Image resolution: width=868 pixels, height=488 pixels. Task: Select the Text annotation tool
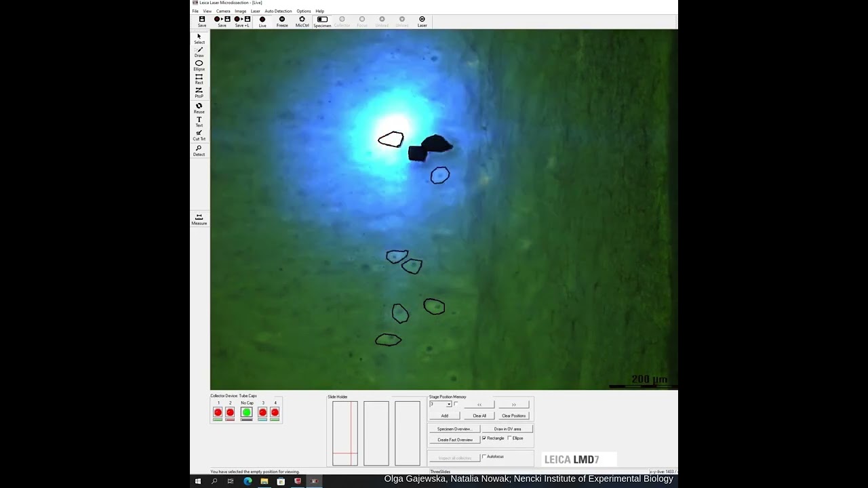[x=199, y=122]
